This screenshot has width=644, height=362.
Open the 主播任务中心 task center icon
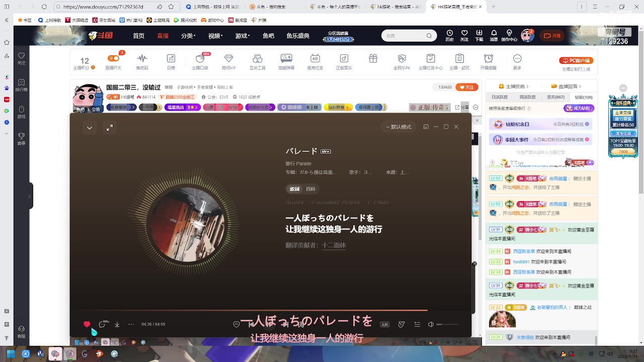click(x=431, y=61)
